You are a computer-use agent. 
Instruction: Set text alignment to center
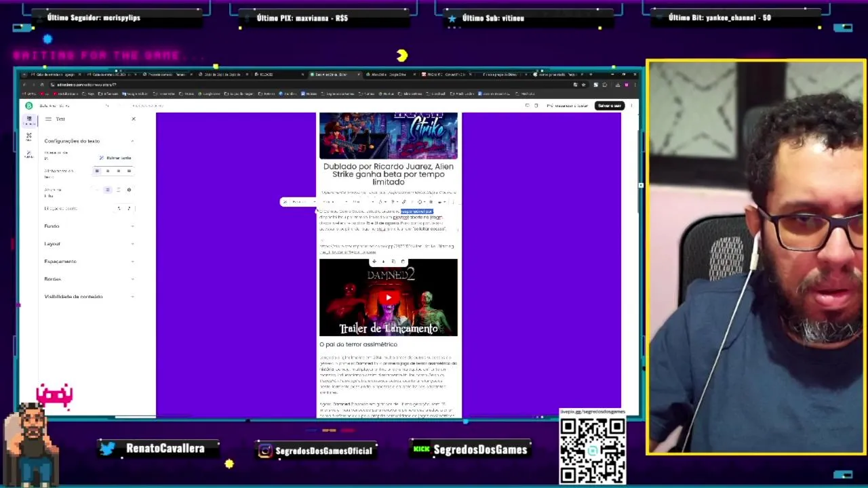108,171
